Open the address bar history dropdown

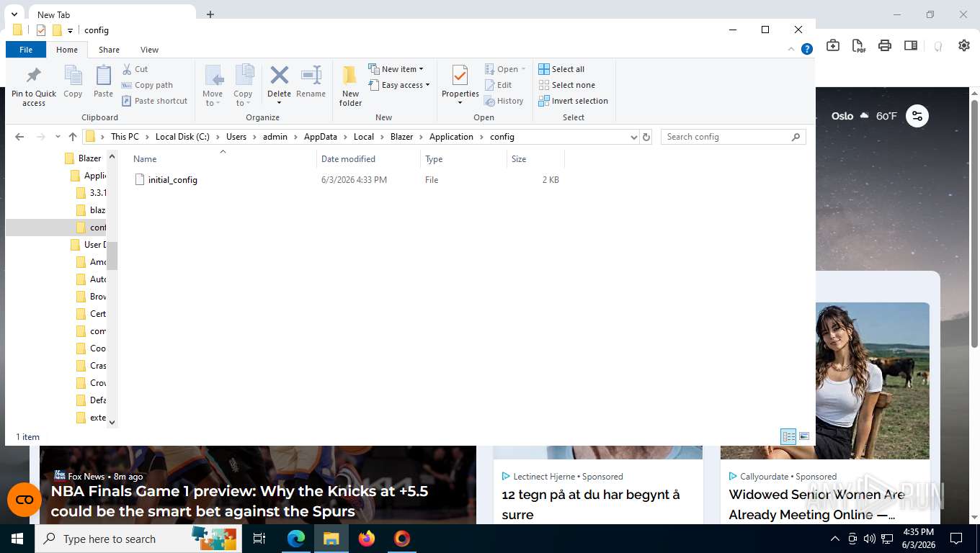click(633, 137)
